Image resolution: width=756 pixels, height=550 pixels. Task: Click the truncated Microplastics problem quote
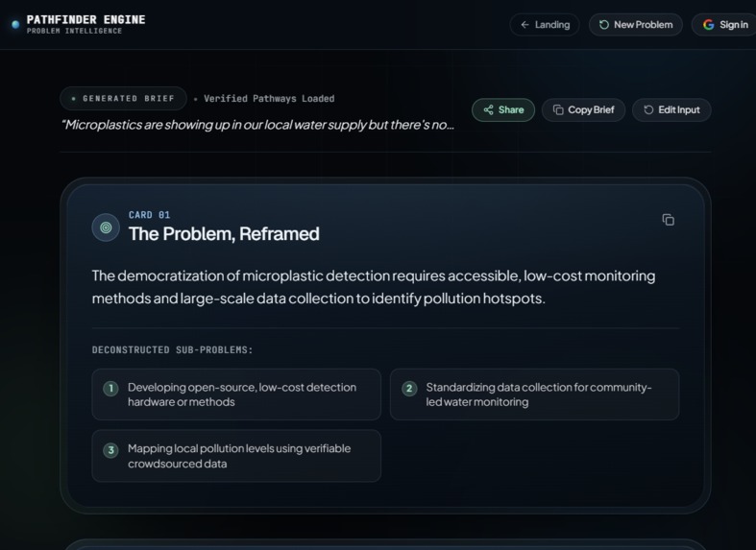pyautogui.click(x=257, y=125)
